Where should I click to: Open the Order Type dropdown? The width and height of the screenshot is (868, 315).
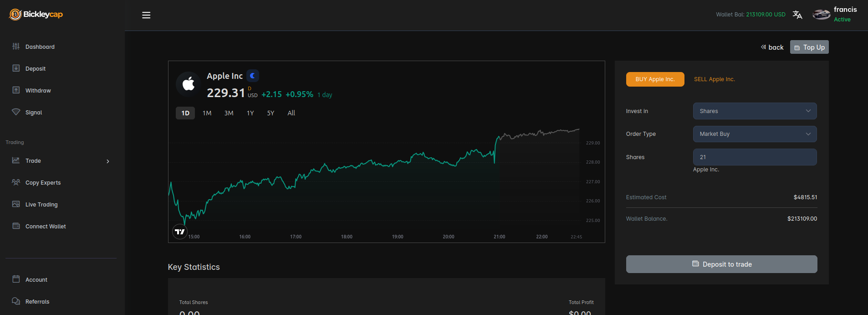[x=755, y=134]
